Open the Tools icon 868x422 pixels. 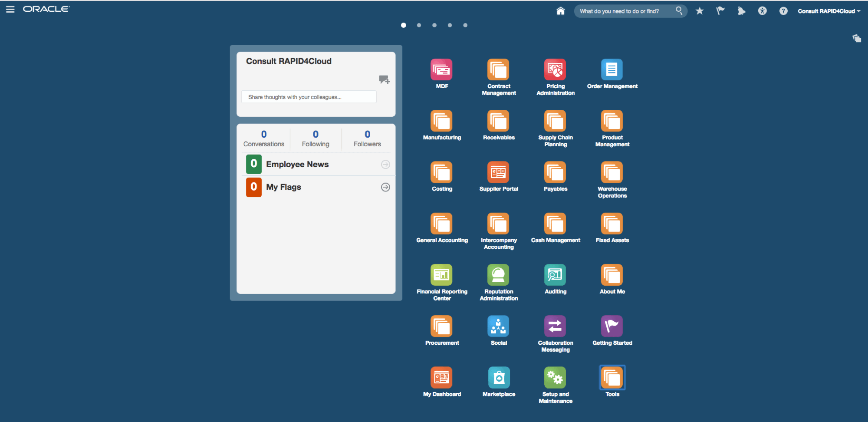[x=612, y=377]
